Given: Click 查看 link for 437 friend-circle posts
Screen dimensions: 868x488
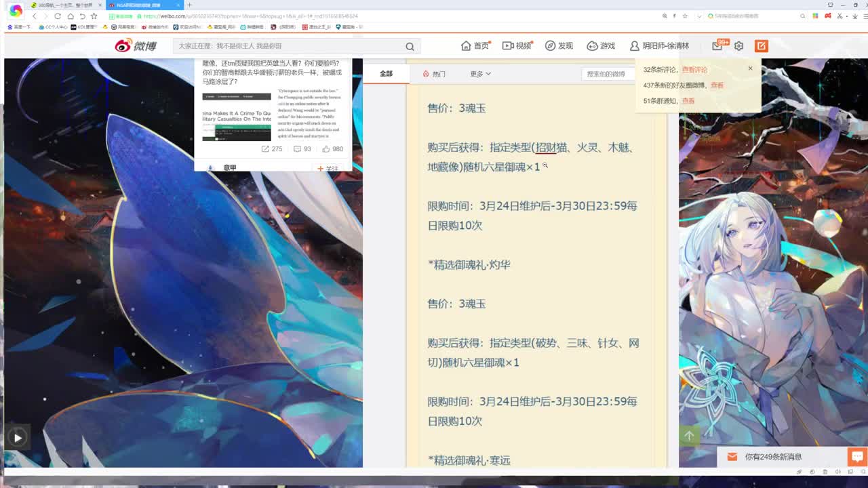Looking at the screenshot, I should pyautogui.click(x=717, y=85).
